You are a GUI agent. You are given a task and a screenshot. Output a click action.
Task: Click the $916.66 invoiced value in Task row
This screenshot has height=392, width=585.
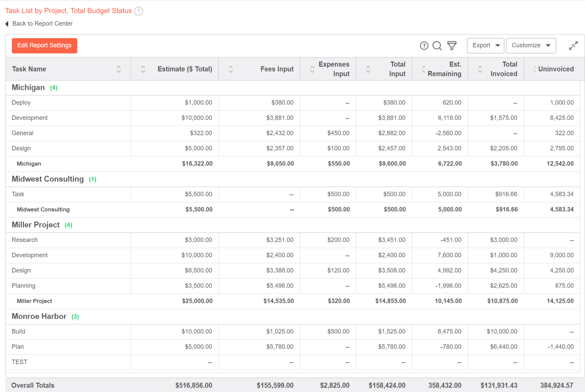(506, 194)
